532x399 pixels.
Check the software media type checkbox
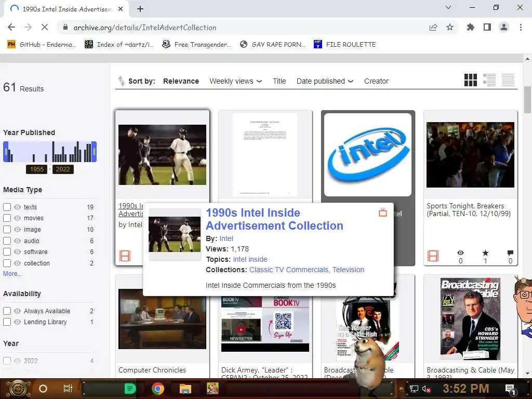[7, 252]
